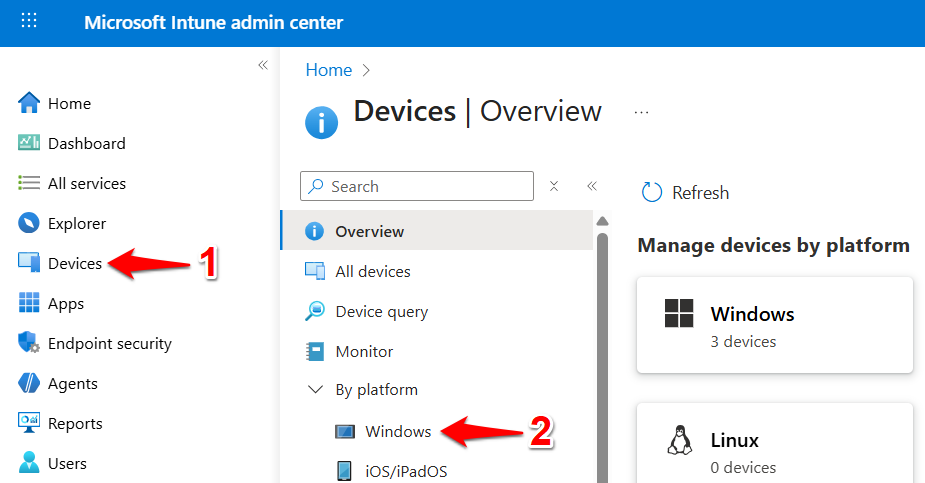Click the Endpoint security shield icon
Viewport: 925px width, 483px height.
click(29, 343)
